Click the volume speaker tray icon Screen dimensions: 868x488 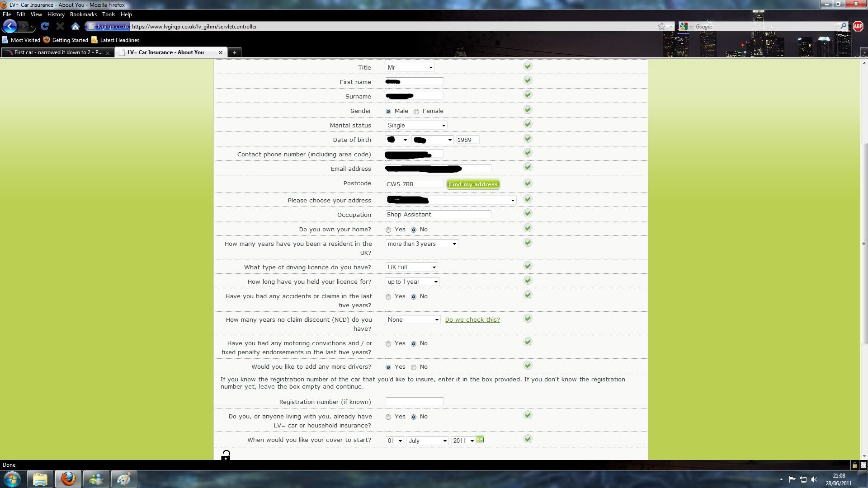814,479
